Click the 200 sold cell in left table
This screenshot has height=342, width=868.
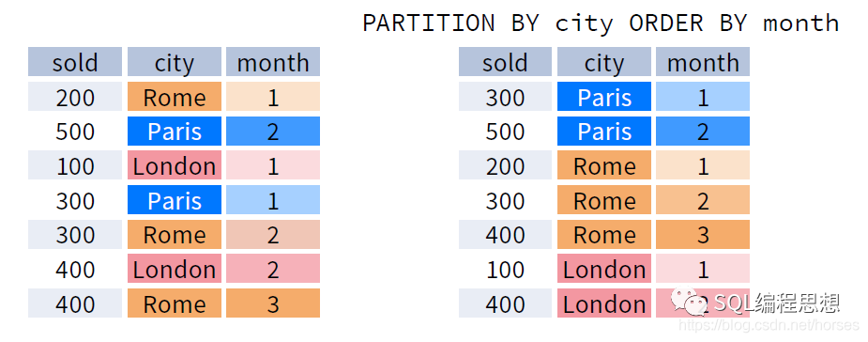point(75,97)
